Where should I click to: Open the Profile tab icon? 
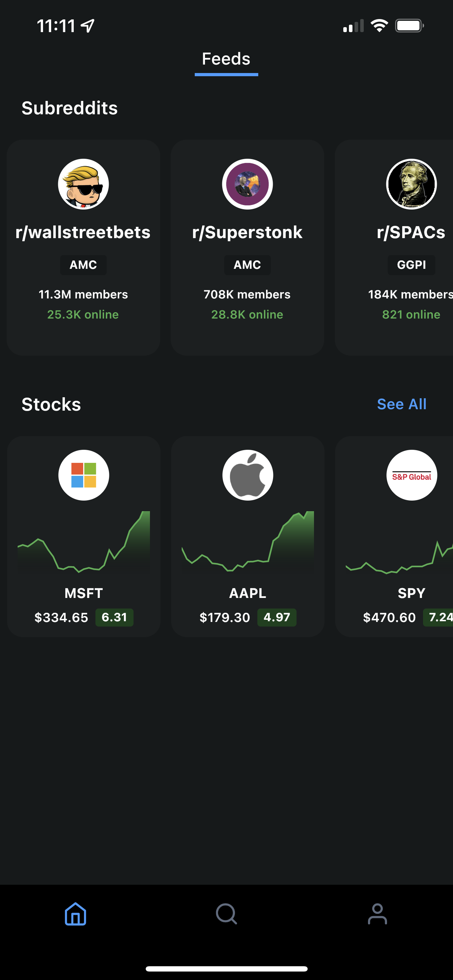[377, 914]
